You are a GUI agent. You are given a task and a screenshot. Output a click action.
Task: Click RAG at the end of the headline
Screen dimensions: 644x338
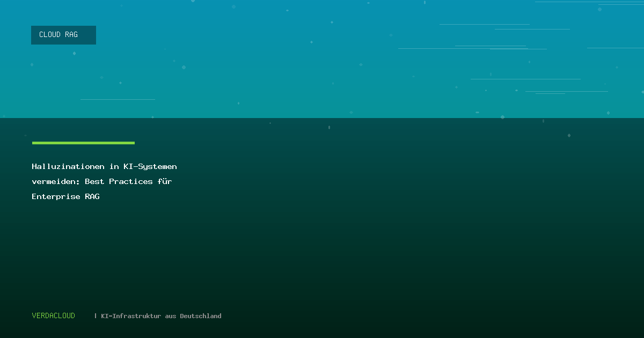(92, 197)
